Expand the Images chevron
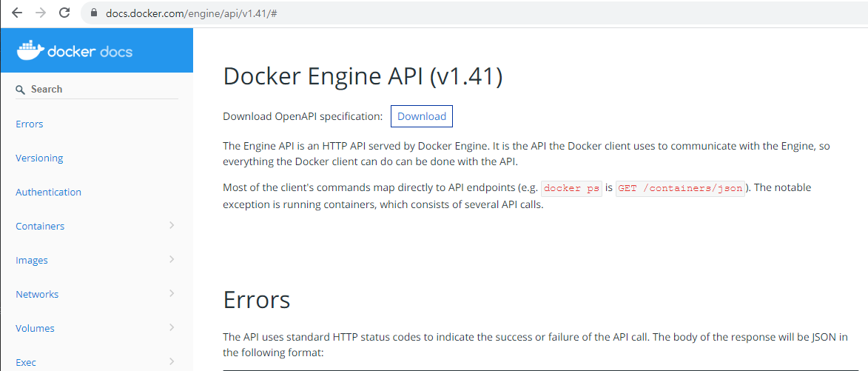Viewport: 868px width, 371px height. (x=172, y=258)
